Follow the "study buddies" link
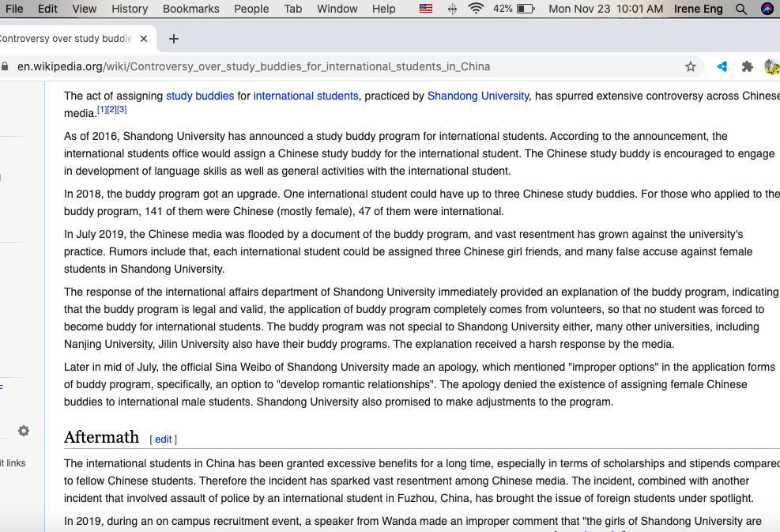 [x=200, y=96]
